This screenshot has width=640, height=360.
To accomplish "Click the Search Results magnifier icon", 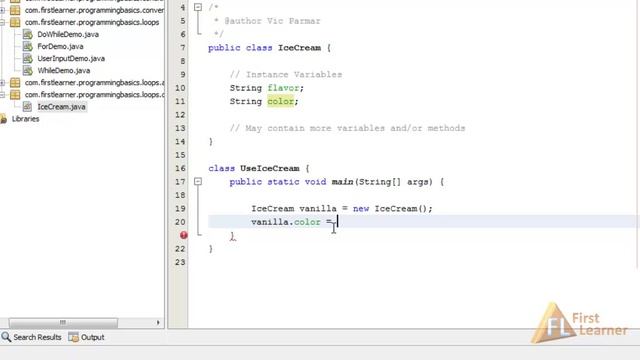I will (x=6, y=337).
